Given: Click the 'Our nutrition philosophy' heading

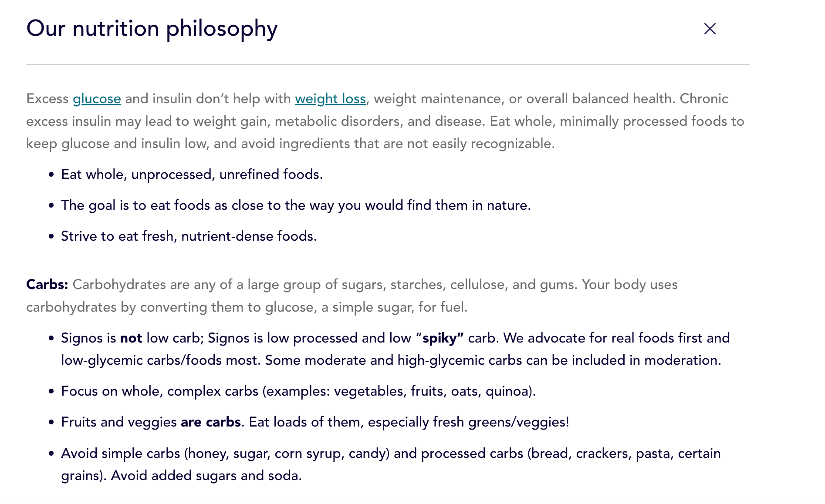Looking at the screenshot, I should point(152,29).
